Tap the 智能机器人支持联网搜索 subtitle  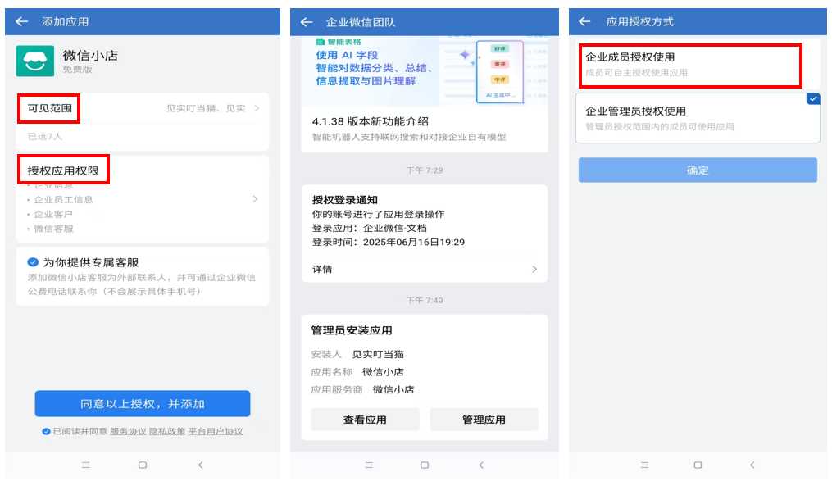click(x=409, y=137)
